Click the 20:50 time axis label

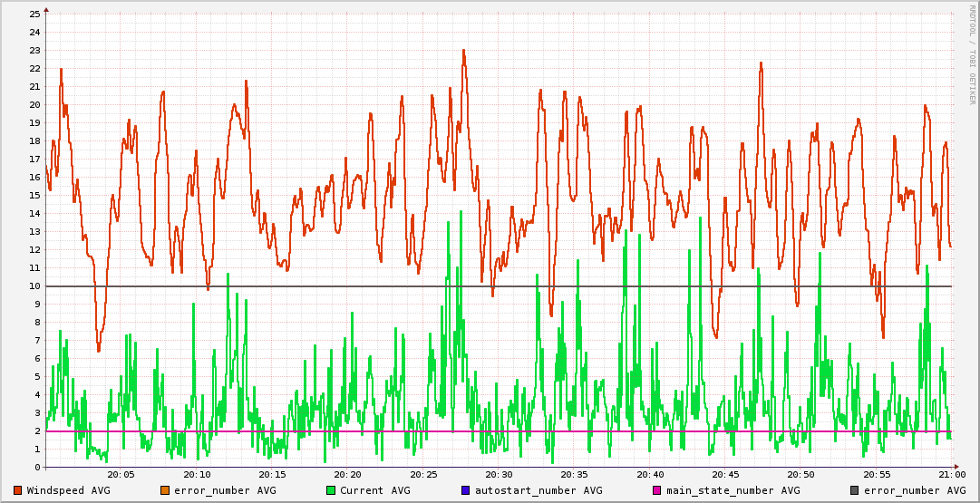pos(802,475)
